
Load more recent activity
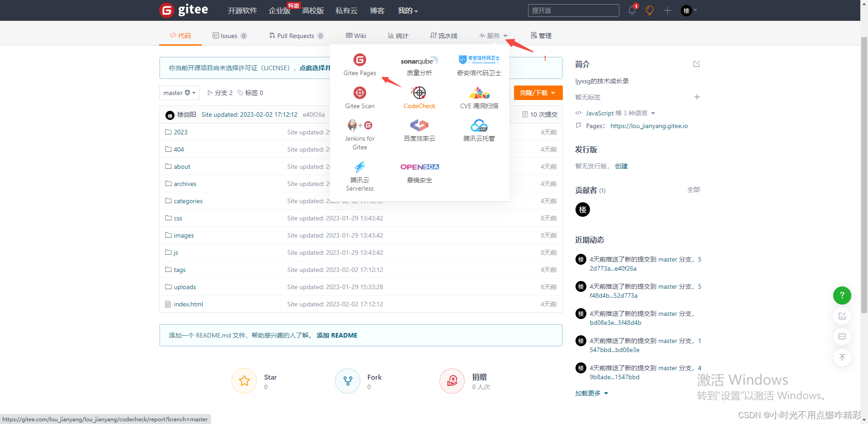point(591,393)
